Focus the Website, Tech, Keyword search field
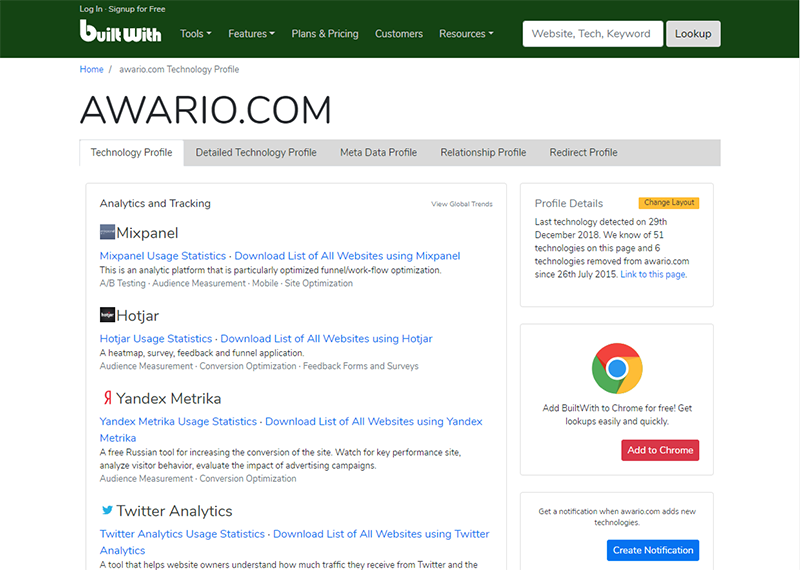 coord(593,34)
